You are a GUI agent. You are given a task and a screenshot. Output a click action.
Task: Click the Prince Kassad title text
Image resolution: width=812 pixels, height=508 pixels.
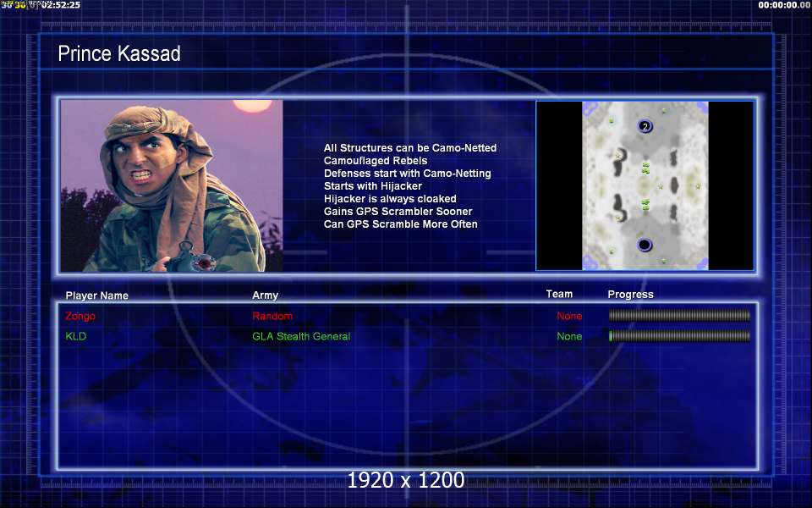pyautogui.click(x=119, y=53)
